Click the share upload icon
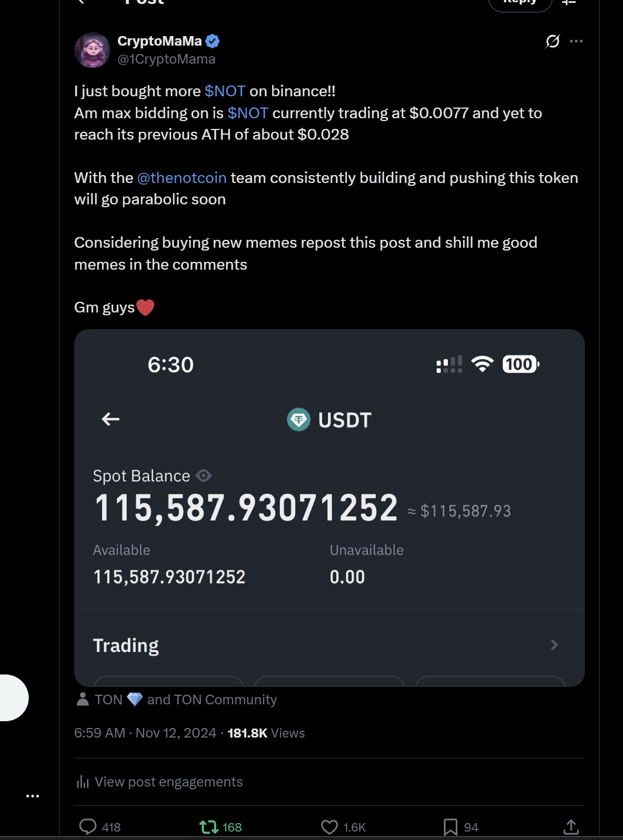This screenshot has height=840, width=623. (x=571, y=826)
